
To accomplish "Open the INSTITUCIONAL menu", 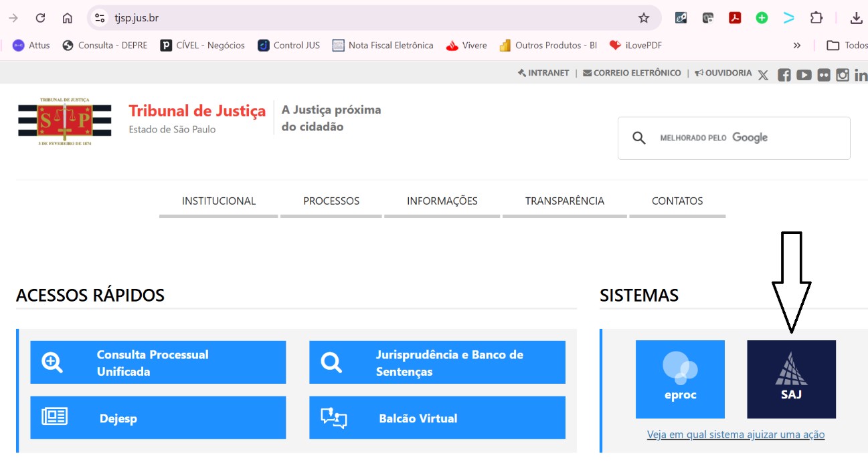I will [x=219, y=201].
